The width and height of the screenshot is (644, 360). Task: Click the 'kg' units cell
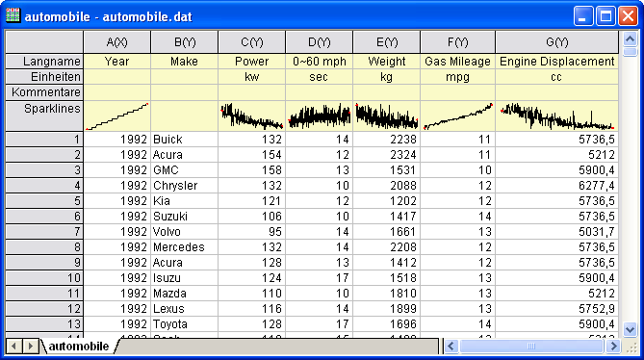point(386,77)
